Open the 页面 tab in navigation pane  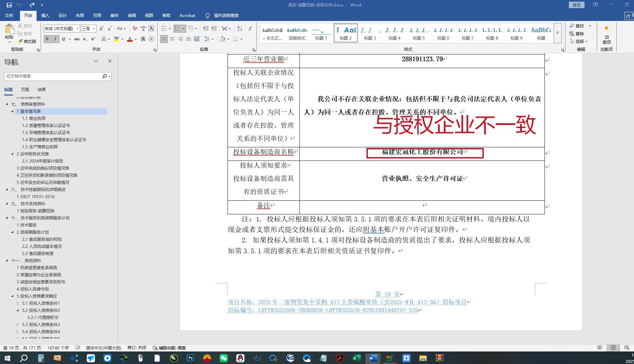[25, 90]
